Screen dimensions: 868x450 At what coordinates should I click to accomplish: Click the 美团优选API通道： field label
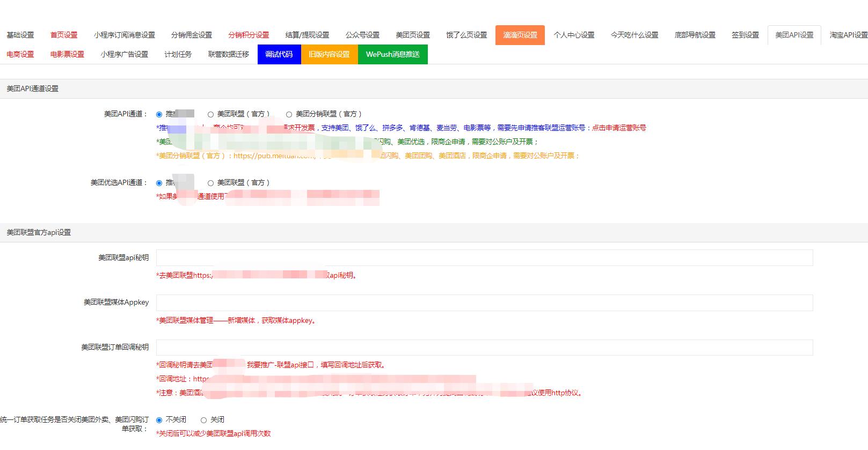pos(119,182)
